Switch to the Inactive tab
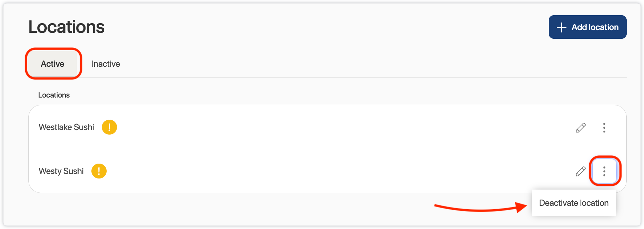The height and width of the screenshot is (229, 644). tap(106, 64)
